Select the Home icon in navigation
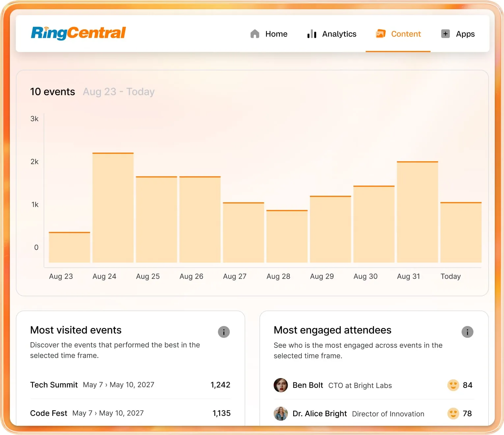This screenshot has height=435, width=504. [255, 34]
